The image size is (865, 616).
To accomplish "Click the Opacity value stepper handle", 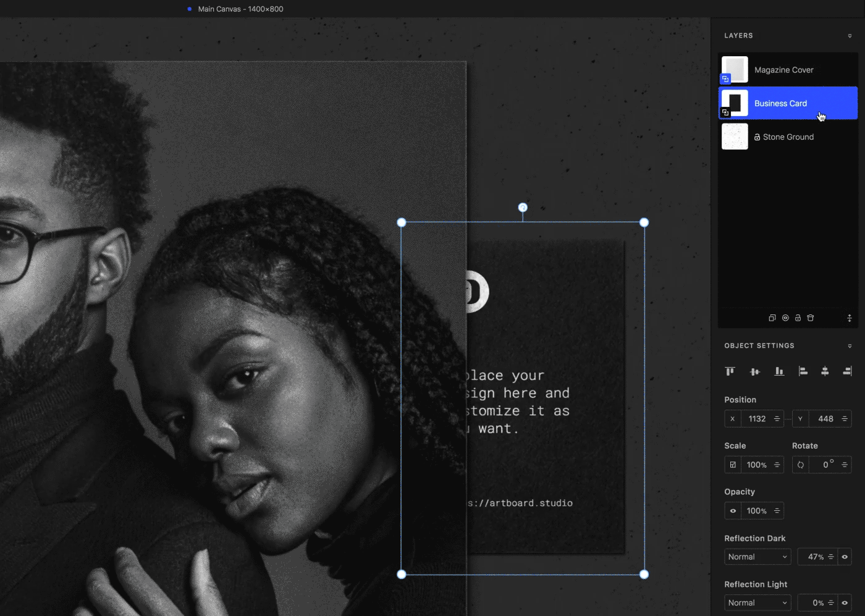I will point(777,511).
